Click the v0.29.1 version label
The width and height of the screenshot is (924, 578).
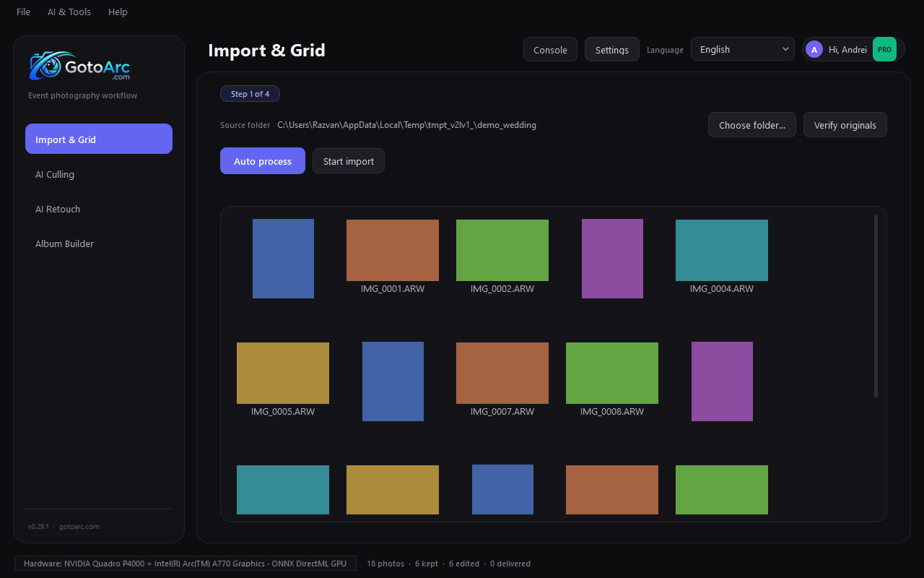coord(38,527)
